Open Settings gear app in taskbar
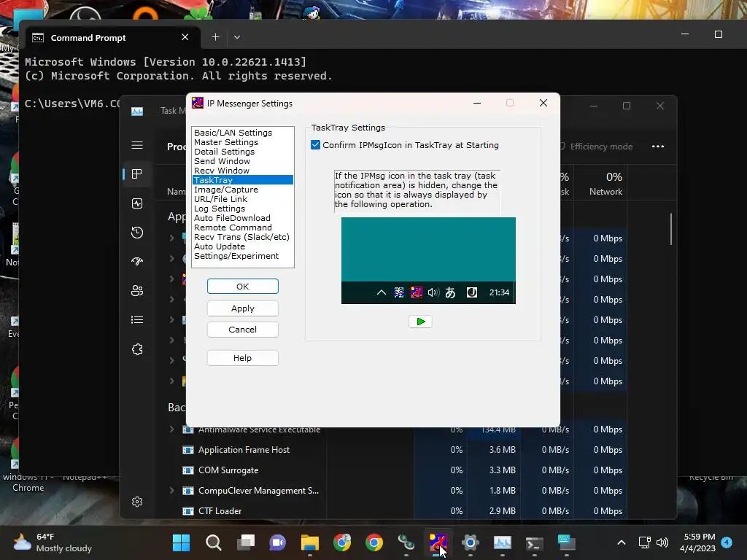This screenshot has height=560, width=747. click(x=471, y=542)
